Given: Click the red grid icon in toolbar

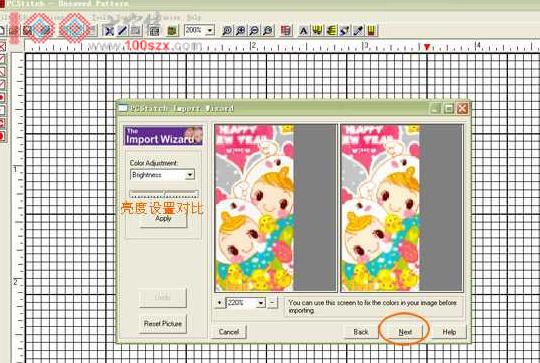Looking at the screenshot, I should pos(286,31).
